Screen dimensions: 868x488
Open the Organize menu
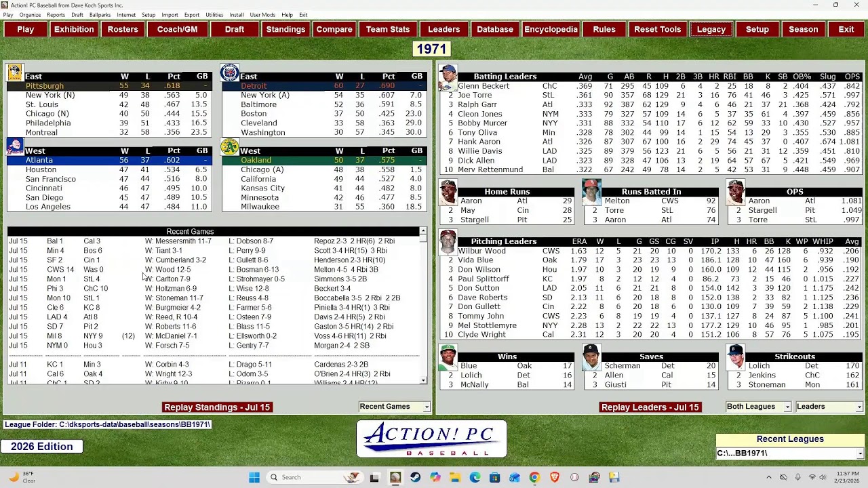pos(30,15)
